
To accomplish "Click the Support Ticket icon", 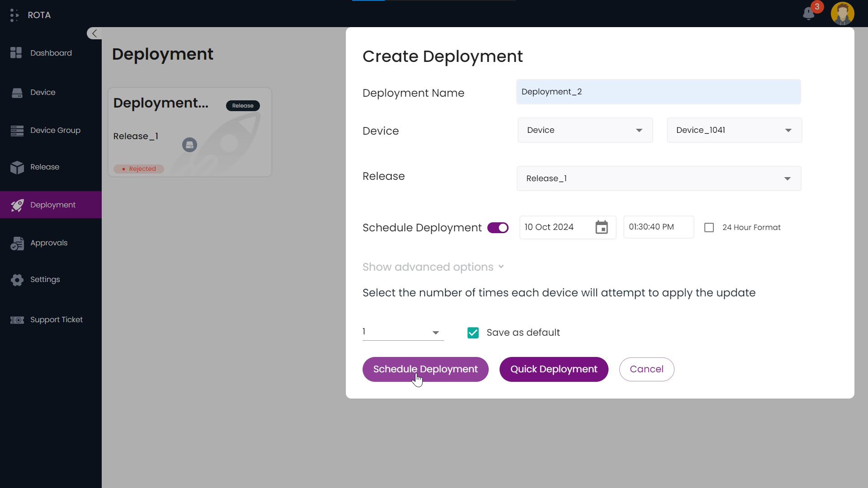I will [17, 320].
